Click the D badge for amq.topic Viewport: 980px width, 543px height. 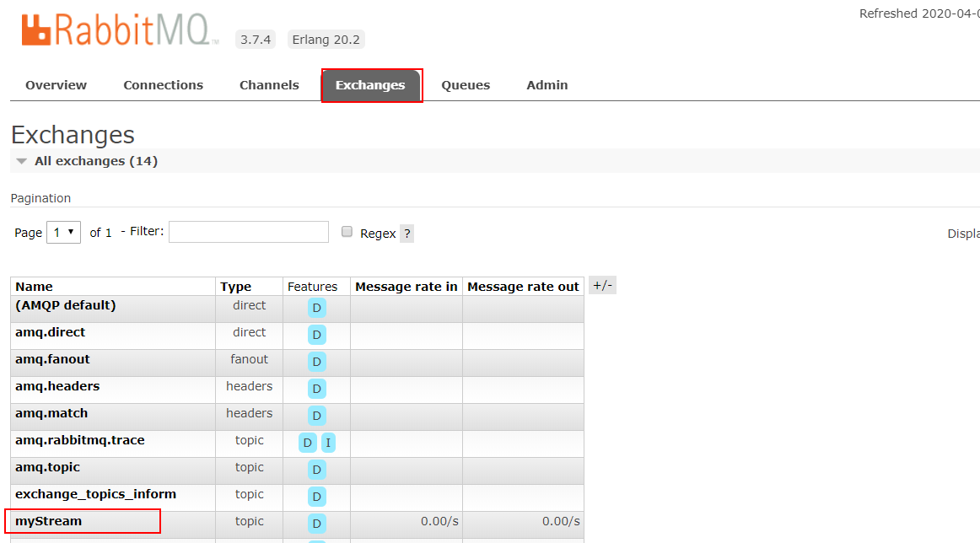click(x=317, y=470)
